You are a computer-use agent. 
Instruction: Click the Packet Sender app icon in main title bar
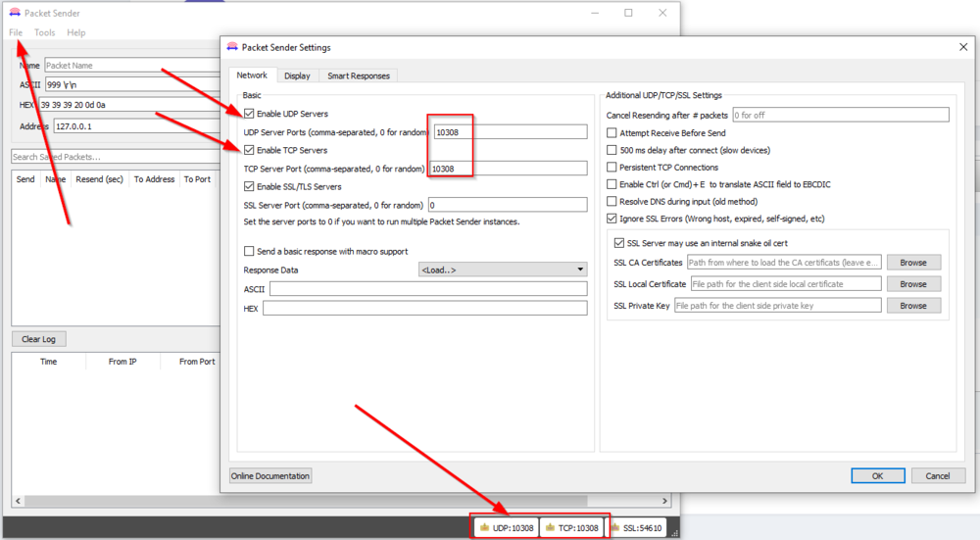pos(15,13)
